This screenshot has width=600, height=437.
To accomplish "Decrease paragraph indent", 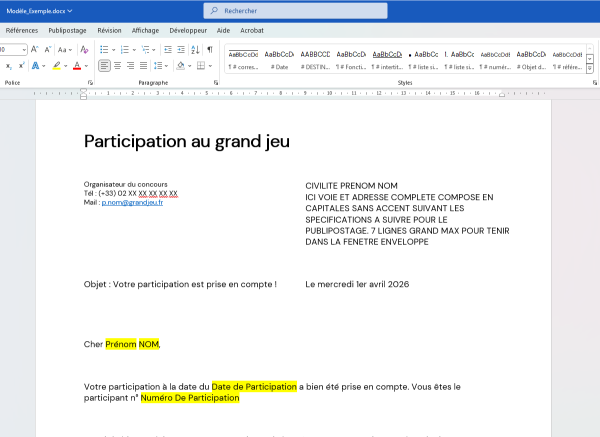I will 166,49.
